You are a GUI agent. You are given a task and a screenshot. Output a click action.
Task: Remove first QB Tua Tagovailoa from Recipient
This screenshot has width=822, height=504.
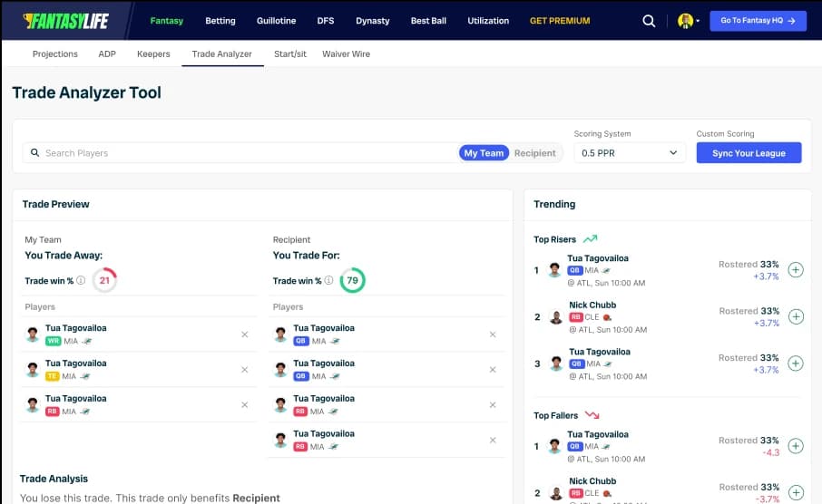coord(493,334)
